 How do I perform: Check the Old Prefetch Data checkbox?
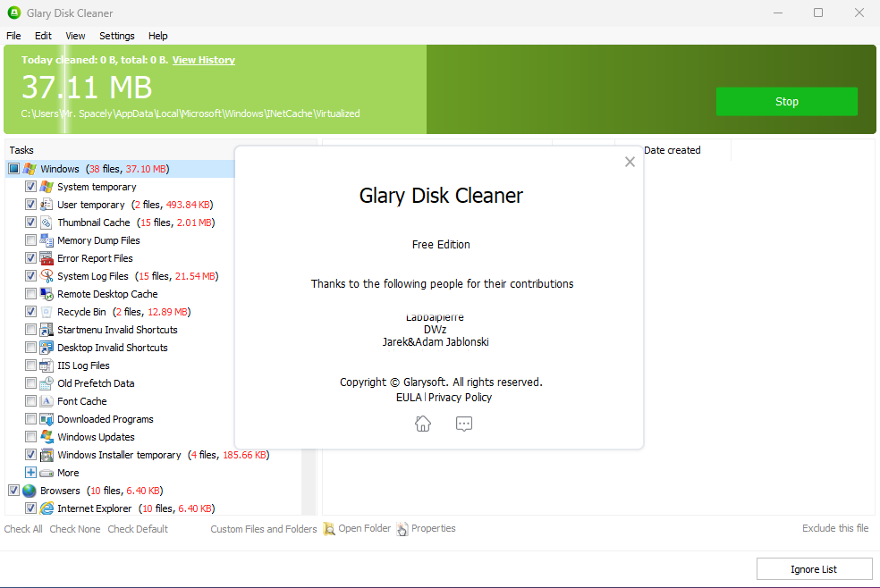[31, 383]
